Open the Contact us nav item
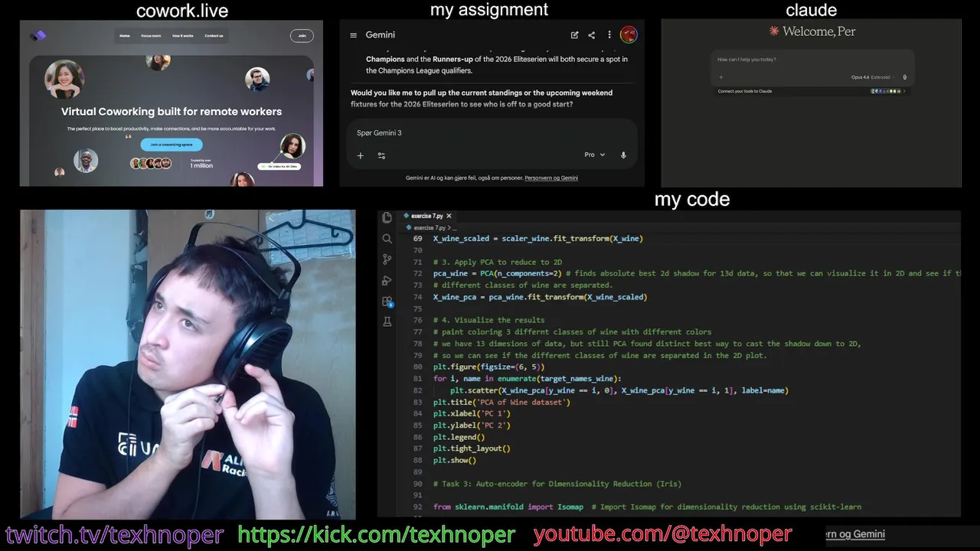This screenshot has height=551, width=980. point(214,36)
